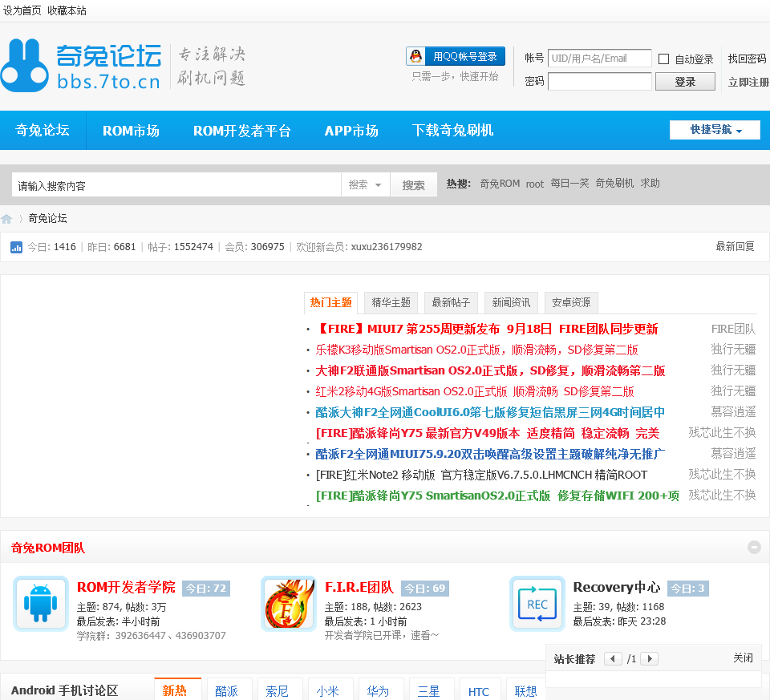Open the FIRE团队 author link
This screenshot has height=700, width=770.
tap(733, 329)
